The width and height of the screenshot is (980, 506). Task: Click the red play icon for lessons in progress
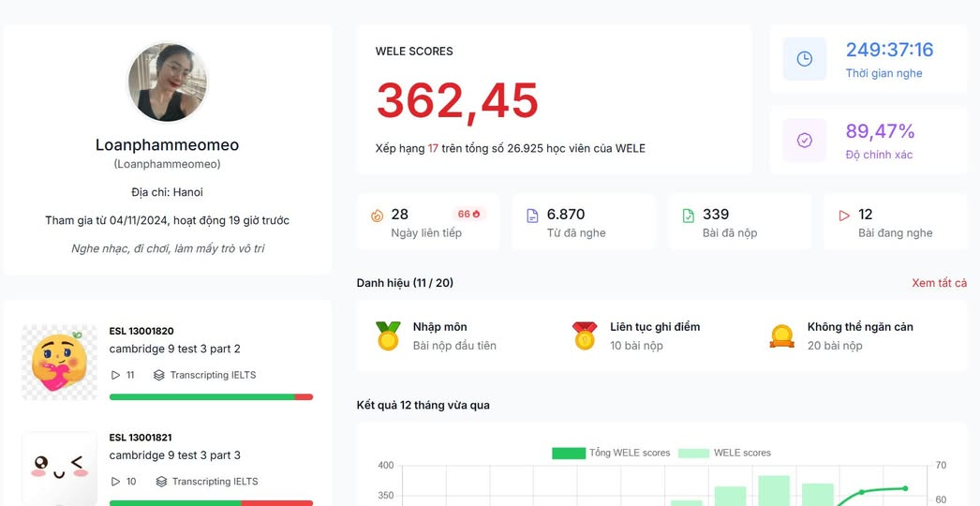[844, 216]
